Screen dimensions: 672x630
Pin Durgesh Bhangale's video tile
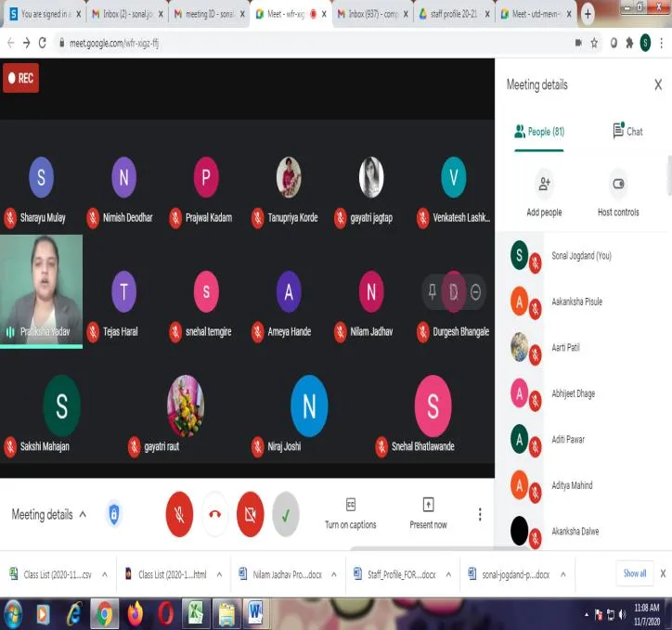click(432, 291)
